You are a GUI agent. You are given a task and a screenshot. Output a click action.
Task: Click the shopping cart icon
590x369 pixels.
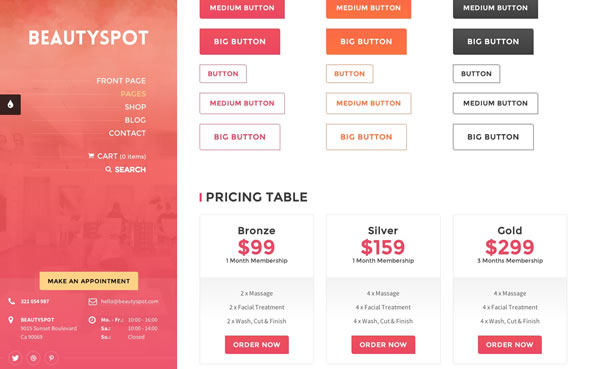pos(91,155)
